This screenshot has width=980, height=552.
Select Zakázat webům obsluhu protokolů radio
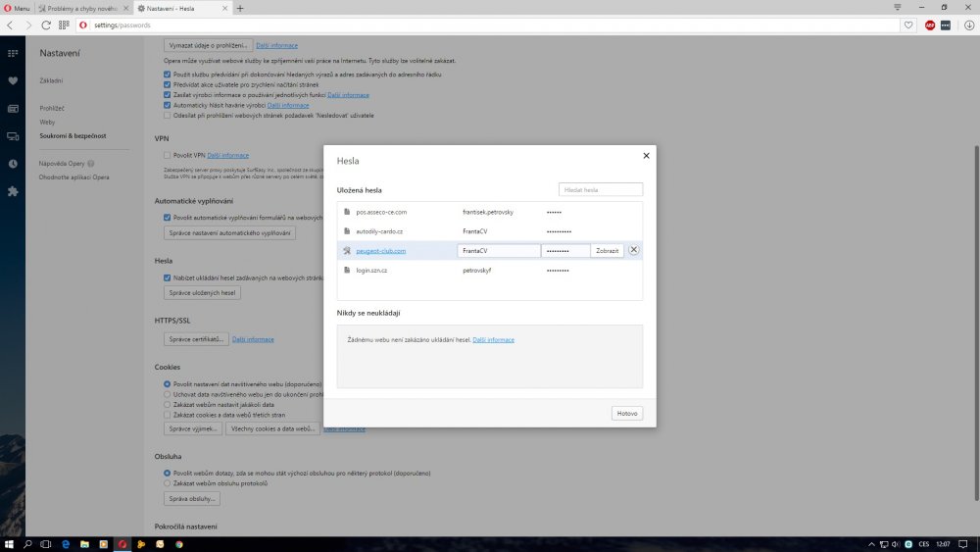pos(167,483)
